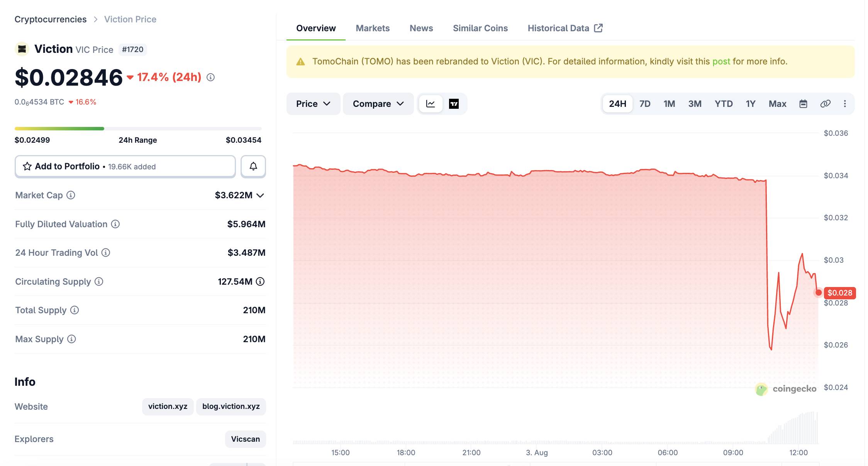The height and width of the screenshot is (466, 868).
Task: Click the price alert bell icon
Action: [x=253, y=166]
